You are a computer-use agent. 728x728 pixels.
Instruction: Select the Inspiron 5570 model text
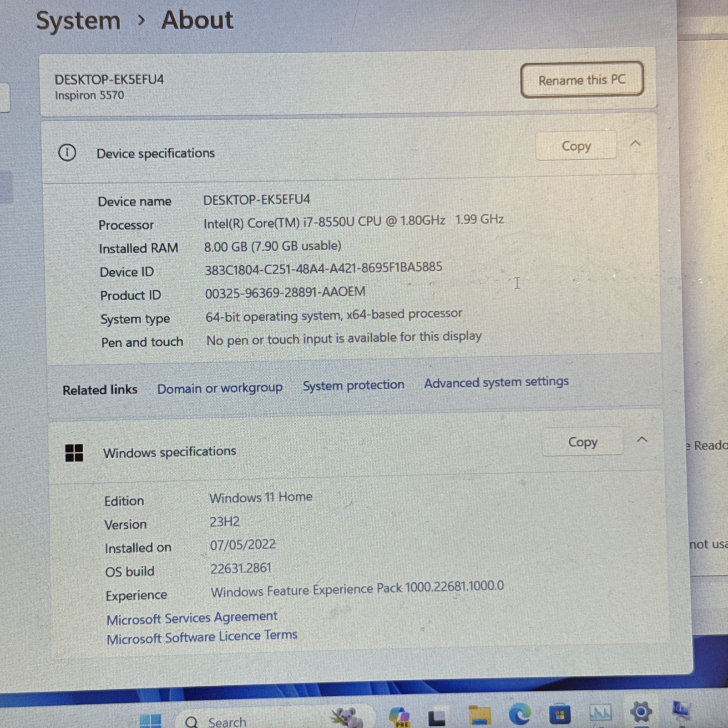tap(89, 96)
